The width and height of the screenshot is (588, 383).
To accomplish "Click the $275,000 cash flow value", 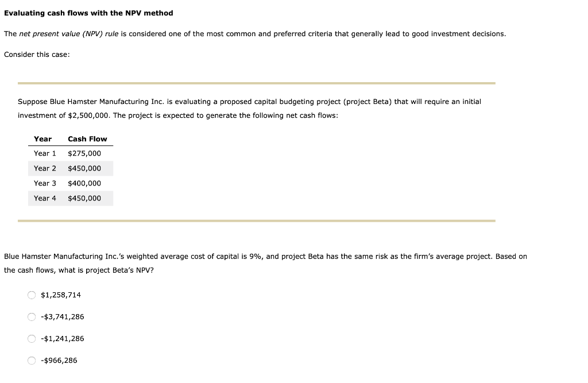I will [x=84, y=153].
